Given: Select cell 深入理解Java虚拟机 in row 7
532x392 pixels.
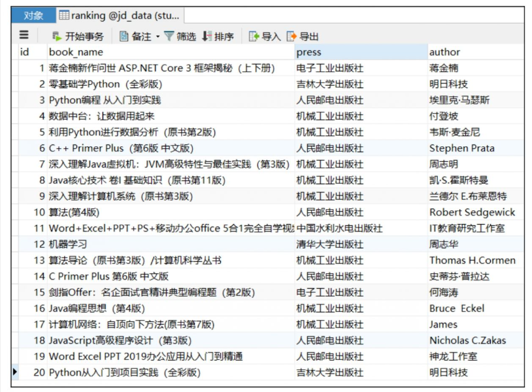Looking at the screenshot, I should coord(171,164).
